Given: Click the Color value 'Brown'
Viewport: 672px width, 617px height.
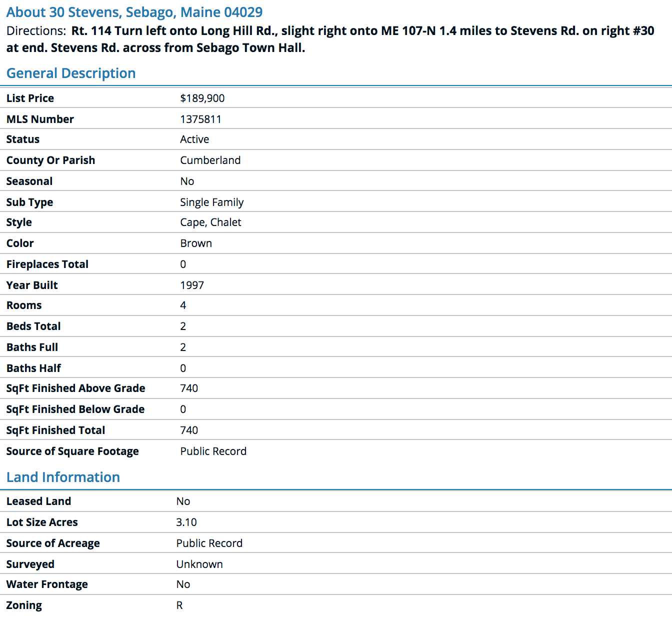Looking at the screenshot, I should point(196,243).
